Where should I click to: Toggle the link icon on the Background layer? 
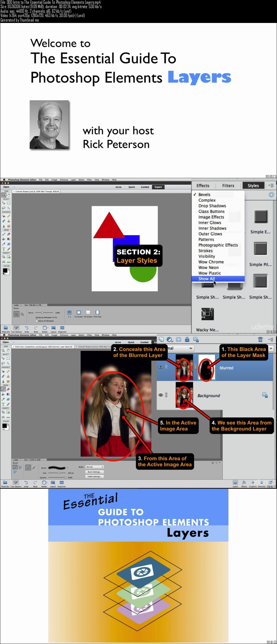(166, 395)
